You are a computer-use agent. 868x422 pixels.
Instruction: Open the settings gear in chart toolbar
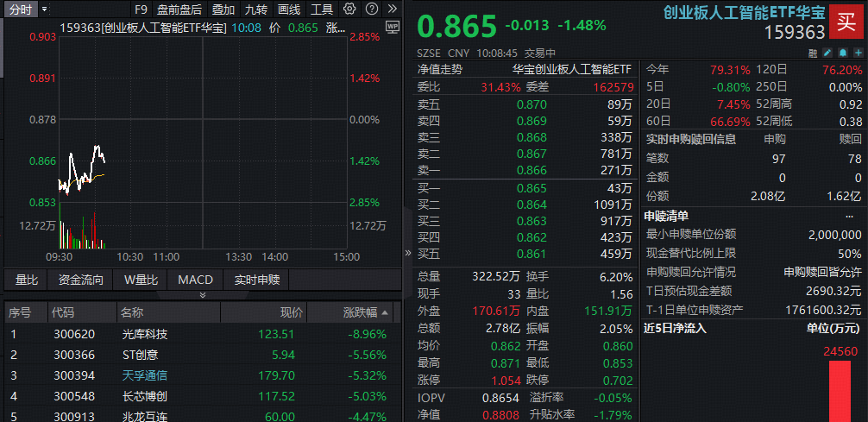[x=349, y=9]
